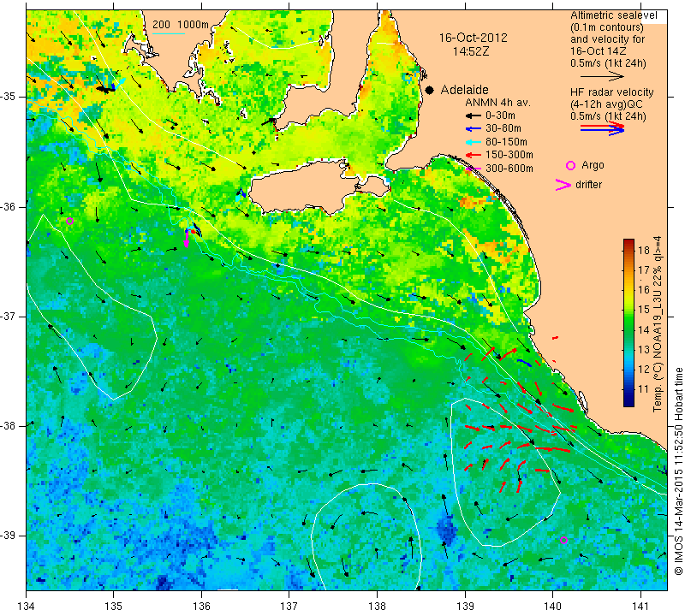Click the 'Argo' legend label
Image resolution: width=685 pixels, height=616 pixels.
593,165
